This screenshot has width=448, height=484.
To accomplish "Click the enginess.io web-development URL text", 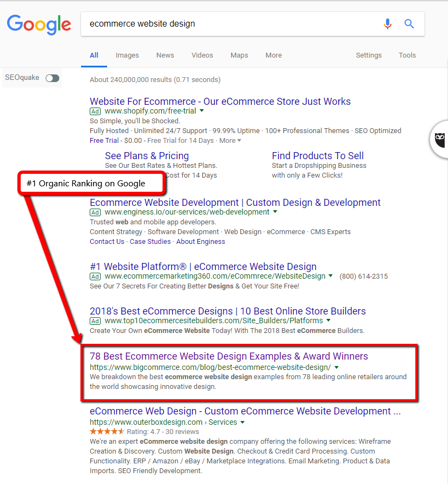I will click(x=187, y=212).
